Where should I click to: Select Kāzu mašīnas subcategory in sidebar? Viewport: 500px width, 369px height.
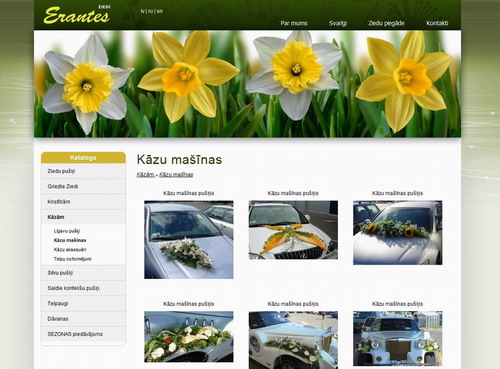70,240
